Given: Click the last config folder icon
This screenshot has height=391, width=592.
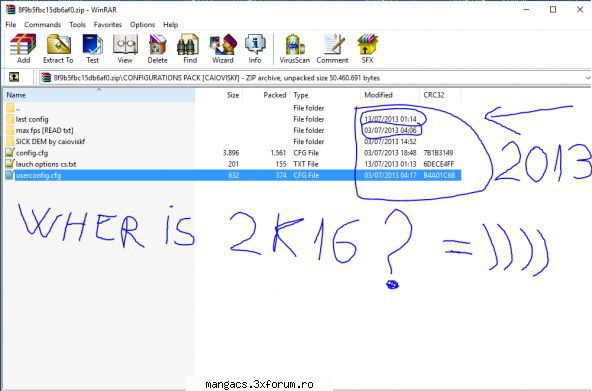Looking at the screenshot, I should [10, 119].
